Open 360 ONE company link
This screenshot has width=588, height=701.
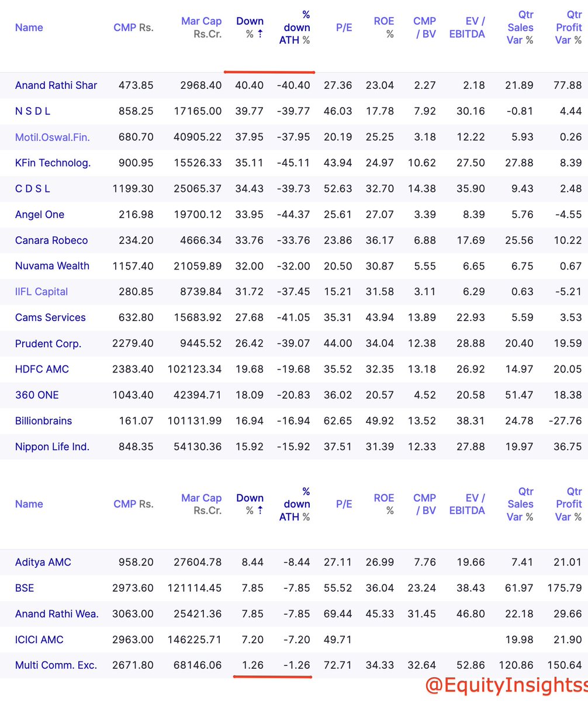[x=37, y=395]
